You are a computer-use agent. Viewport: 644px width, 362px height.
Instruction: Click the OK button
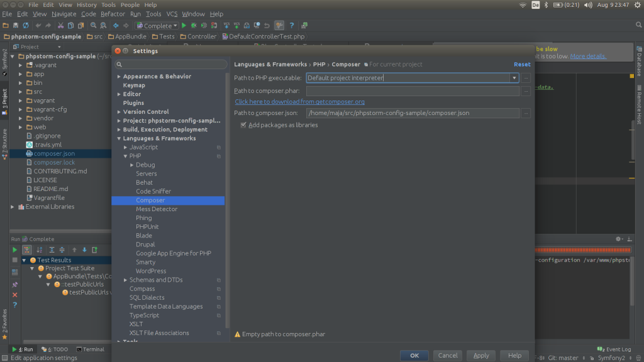click(414, 356)
